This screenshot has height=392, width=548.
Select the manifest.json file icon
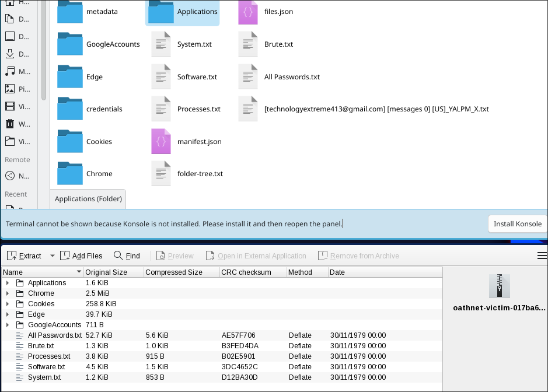coord(160,142)
